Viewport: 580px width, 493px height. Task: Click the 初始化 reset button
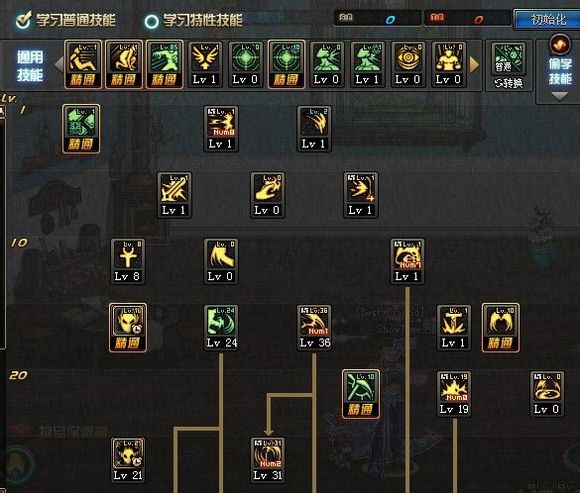coord(547,20)
